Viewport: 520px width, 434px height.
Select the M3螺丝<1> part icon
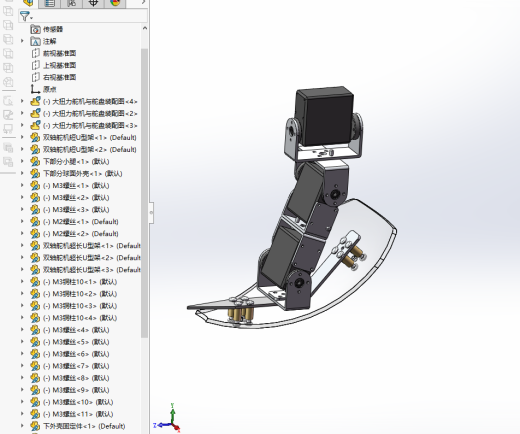pos(35,186)
